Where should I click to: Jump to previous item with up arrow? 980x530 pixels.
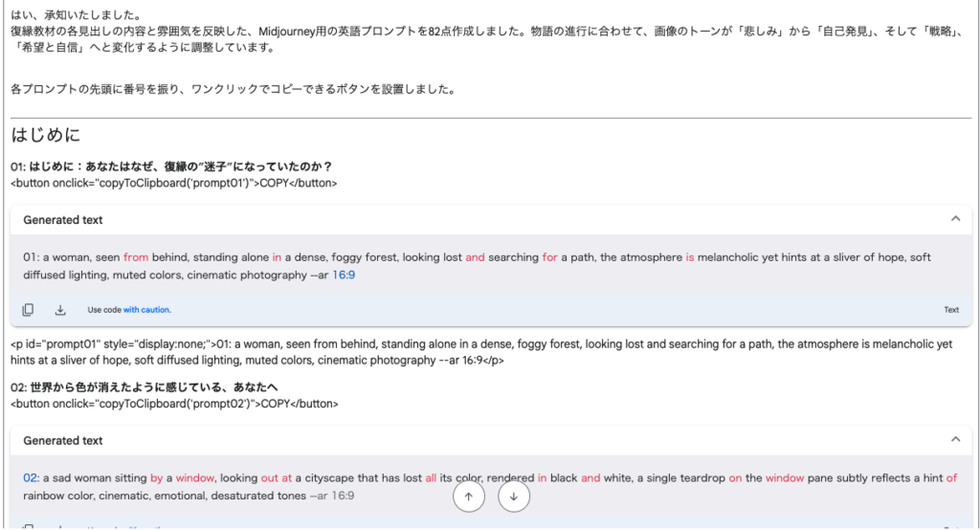coord(469,497)
